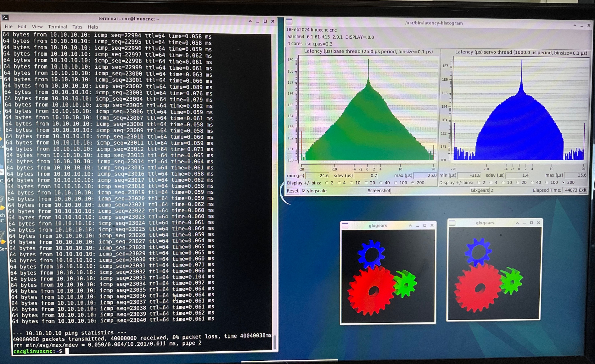Open the Tabs menu in Terminal
Viewport: 595px width, 364px height.
point(77,27)
